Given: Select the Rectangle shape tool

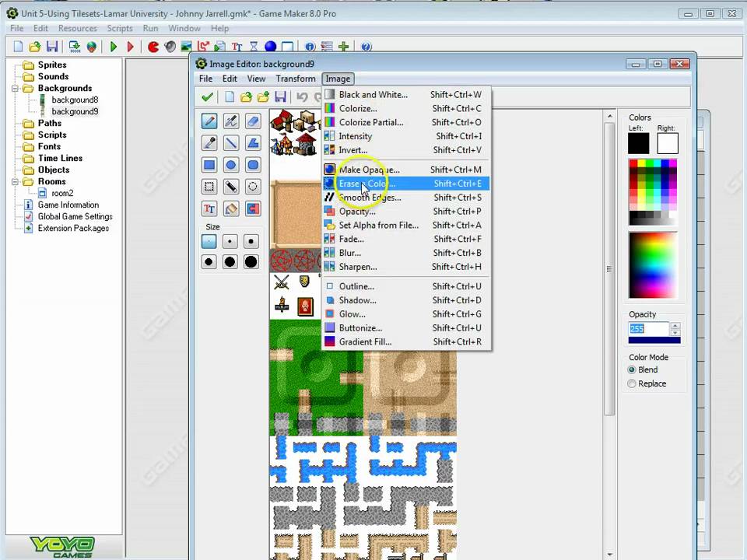Looking at the screenshot, I should 209,165.
